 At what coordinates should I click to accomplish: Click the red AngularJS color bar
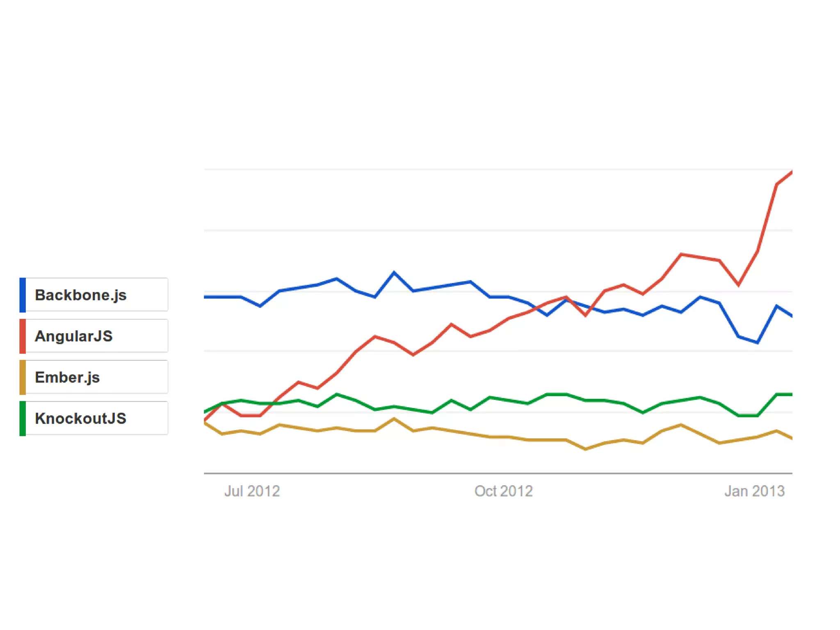coord(23,336)
